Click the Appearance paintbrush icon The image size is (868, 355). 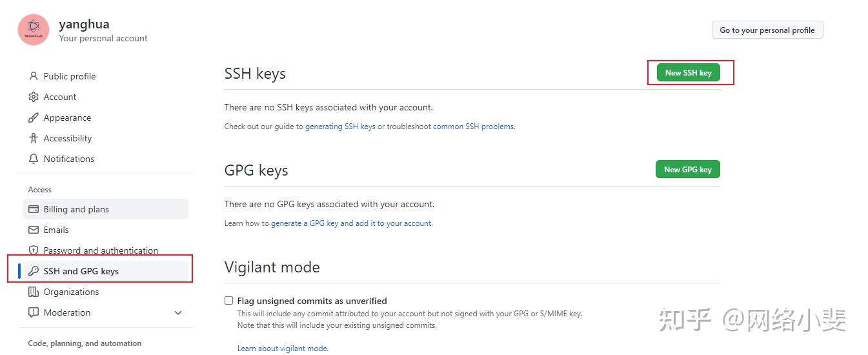(34, 117)
